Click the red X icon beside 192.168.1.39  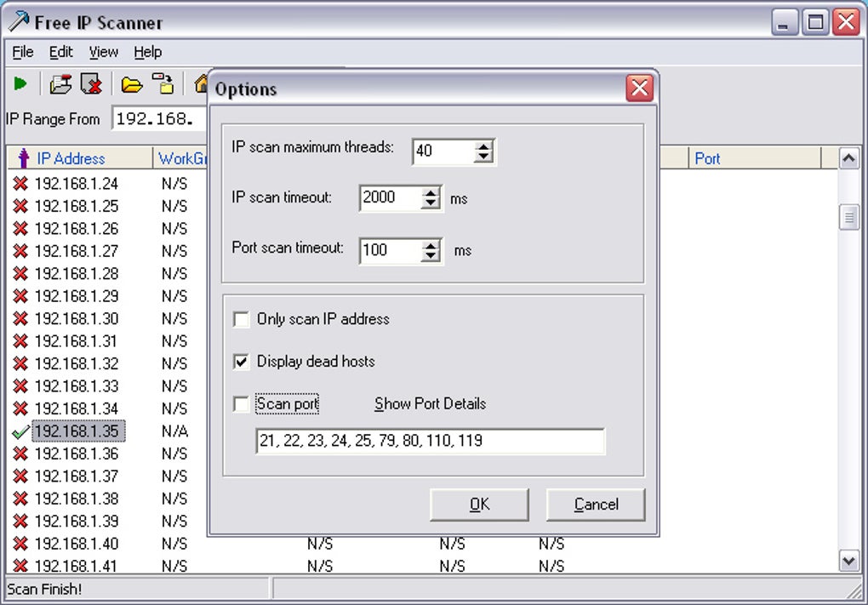(x=20, y=521)
